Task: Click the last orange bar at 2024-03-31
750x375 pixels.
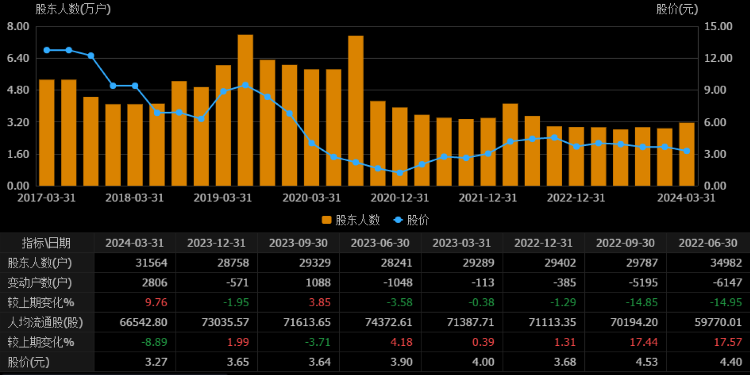Action: click(x=687, y=154)
